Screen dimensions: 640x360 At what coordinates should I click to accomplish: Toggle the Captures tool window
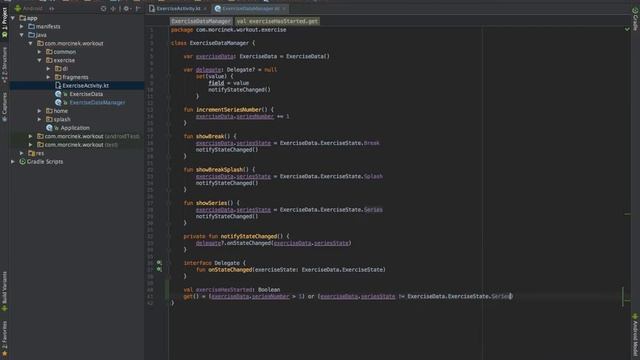tap(4, 106)
